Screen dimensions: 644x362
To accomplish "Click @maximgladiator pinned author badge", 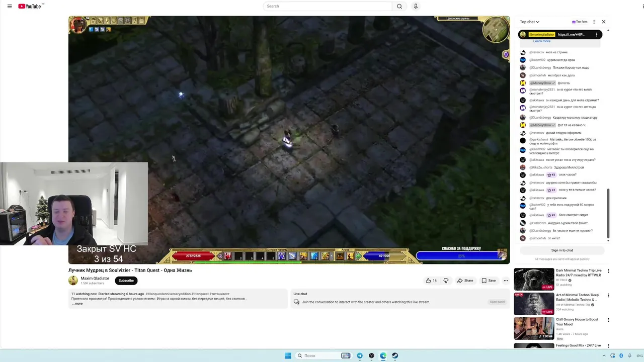I will click(542, 35).
